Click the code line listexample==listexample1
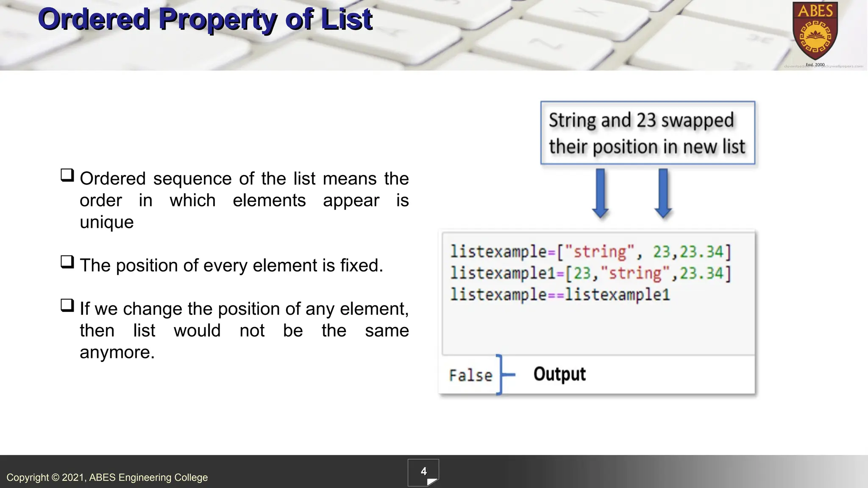 click(x=560, y=294)
